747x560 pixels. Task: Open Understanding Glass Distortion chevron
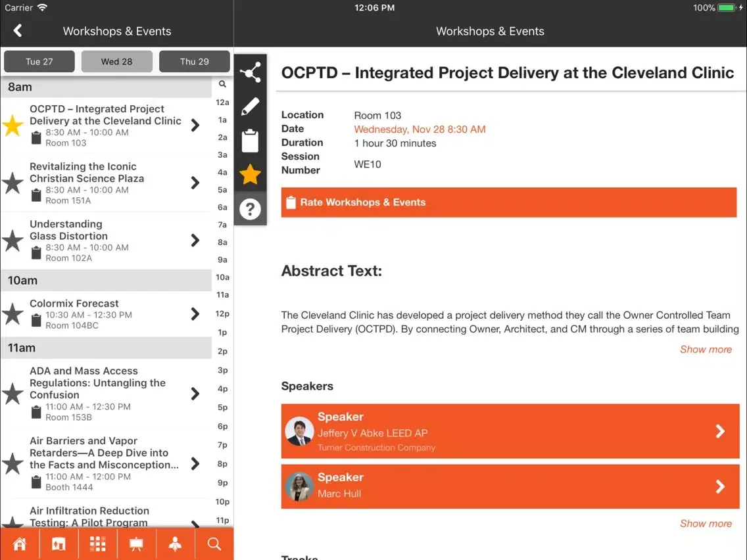[x=195, y=241]
